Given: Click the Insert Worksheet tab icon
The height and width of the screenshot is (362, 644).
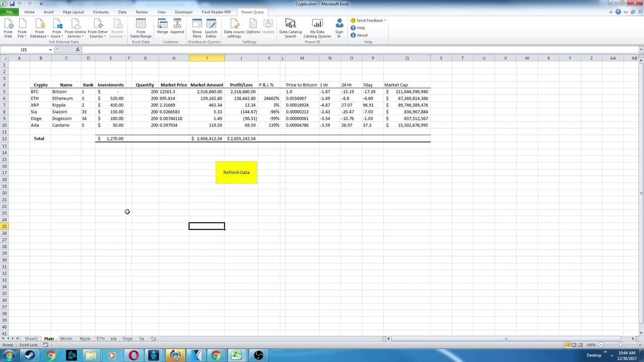Looking at the screenshot, I should click(x=153, y=339).
